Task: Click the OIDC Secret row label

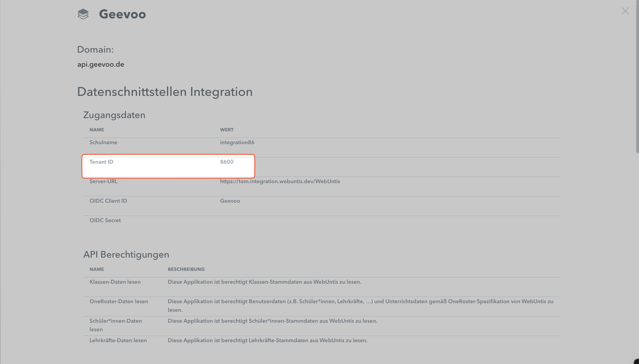Action: [105, 220]
